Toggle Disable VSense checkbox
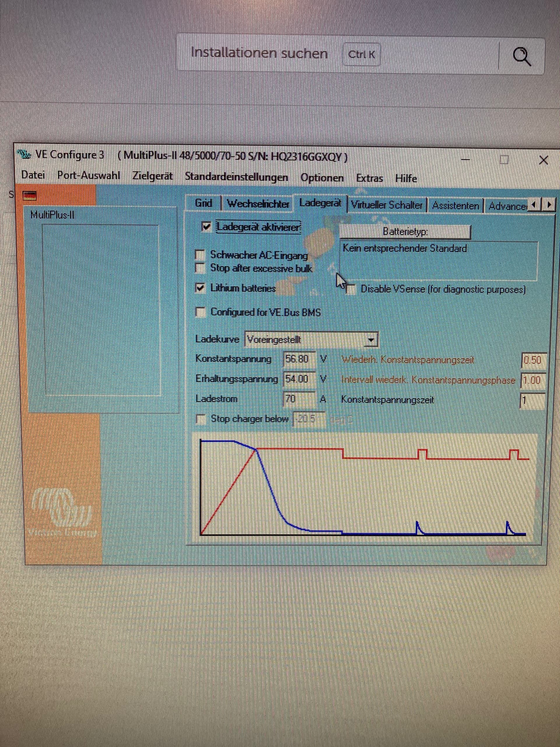 [351, 289]
